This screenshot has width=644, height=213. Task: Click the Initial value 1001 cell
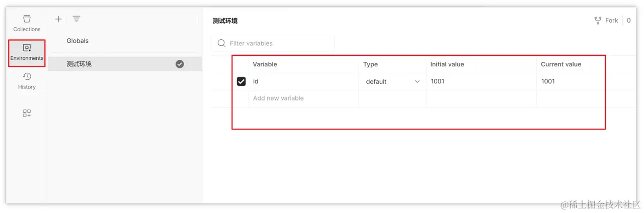(x=481, y=81)
